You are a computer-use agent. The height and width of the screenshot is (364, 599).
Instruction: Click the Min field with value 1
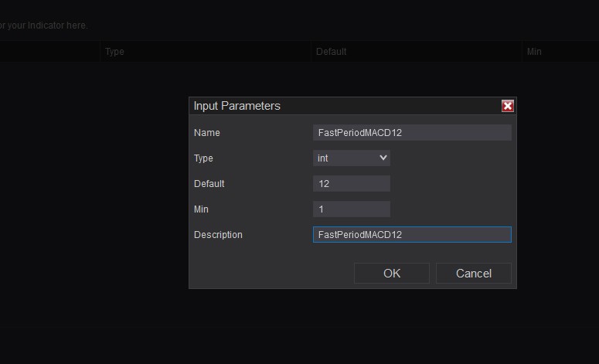352,209
